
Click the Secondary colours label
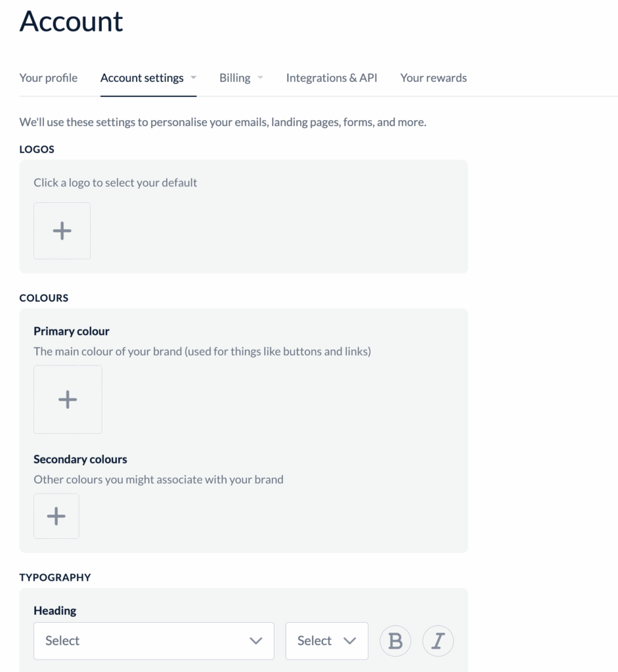click(x=80, y=459)
